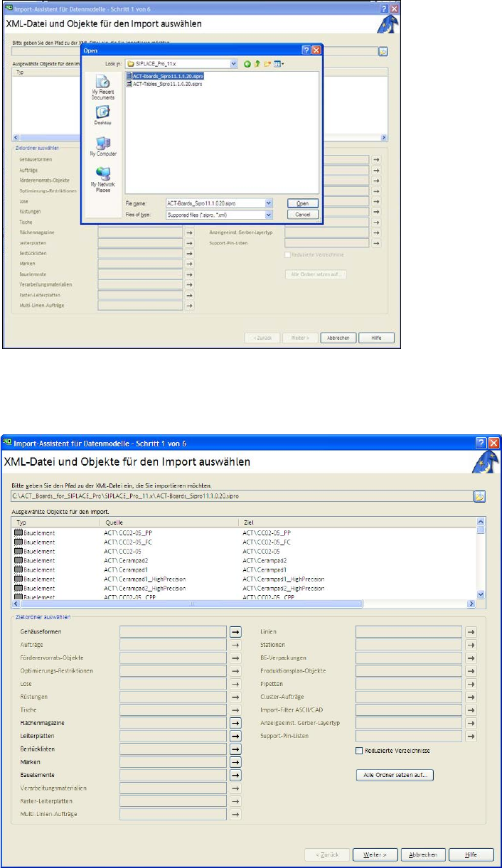This screenshot has width=502, height=868.
Task: Click horizontal scrollbar thumb of lower import list
Action: [191, 604]
